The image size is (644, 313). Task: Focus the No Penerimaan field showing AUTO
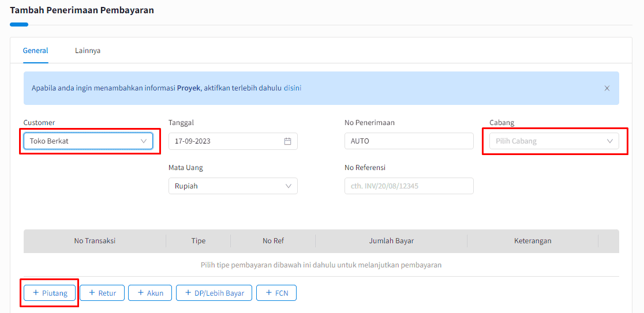click(408, 141)
